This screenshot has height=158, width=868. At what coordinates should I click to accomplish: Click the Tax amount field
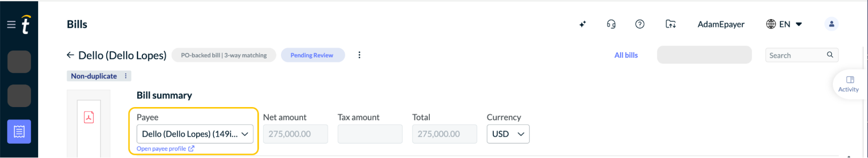(x=370, y=134)
